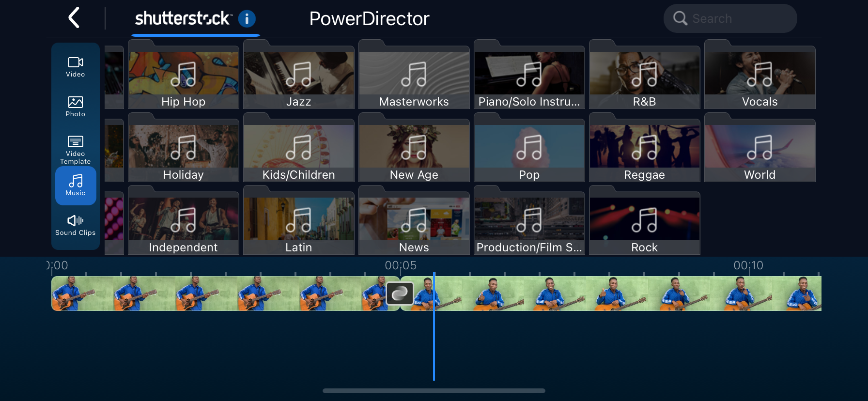Click the Search input field
The image size is (868, 401).
(730, 18)
